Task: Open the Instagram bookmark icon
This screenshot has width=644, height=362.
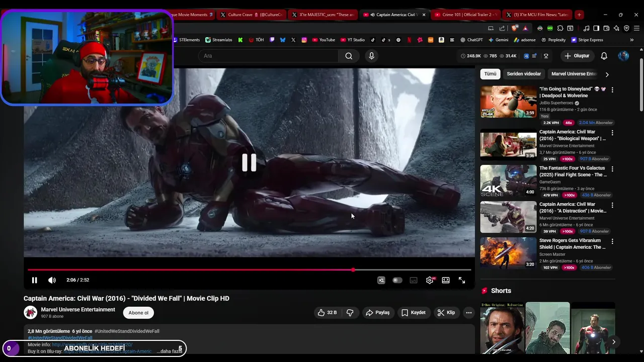Action: (x=304, y=40)
